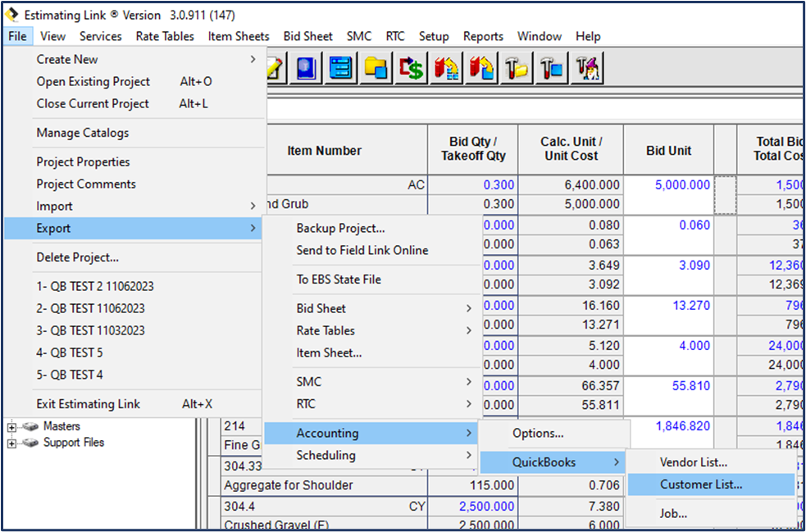The height and width of the screenshot is (532, 806).
Task: Open the Scheduling submenu under Export
Action: (328, 455)
